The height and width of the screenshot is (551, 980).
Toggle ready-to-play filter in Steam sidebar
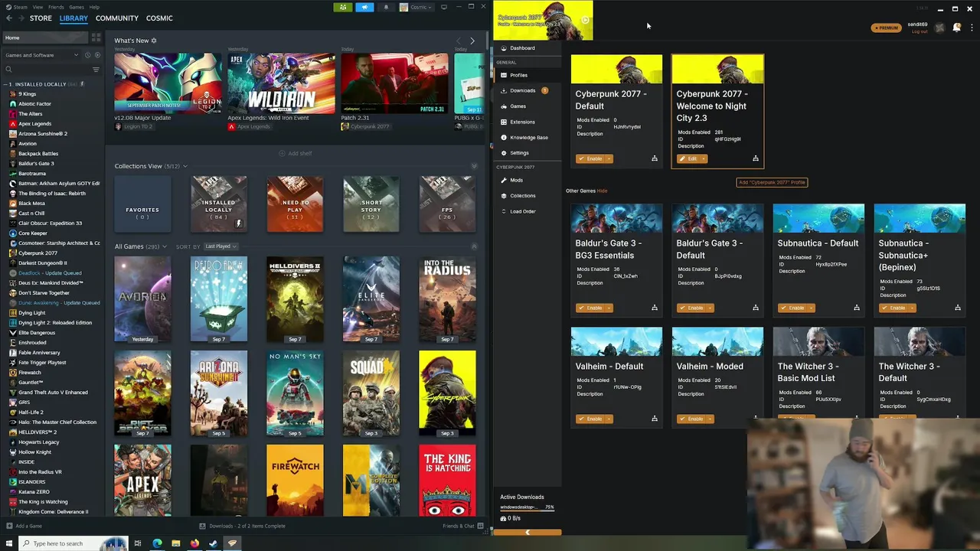(x=96, y=55)
